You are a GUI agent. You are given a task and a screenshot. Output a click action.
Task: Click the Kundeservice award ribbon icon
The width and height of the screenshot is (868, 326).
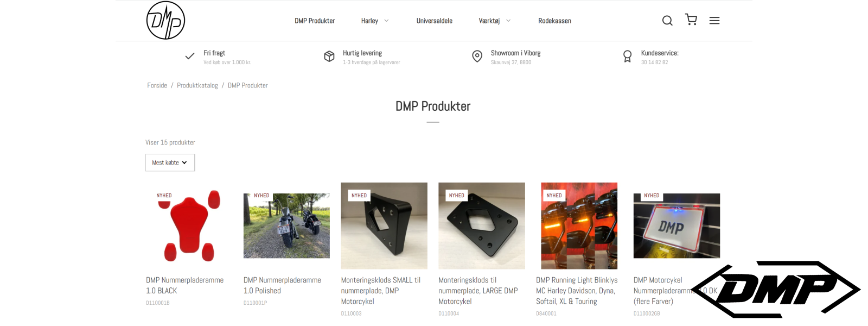[628, 57]
